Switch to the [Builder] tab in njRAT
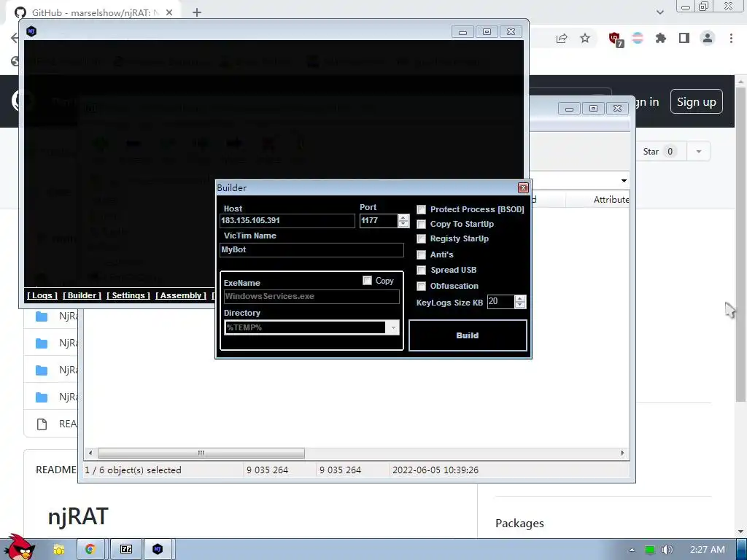Image resolution: width=747 pixels, height=560 pixels. click(82, 295)
